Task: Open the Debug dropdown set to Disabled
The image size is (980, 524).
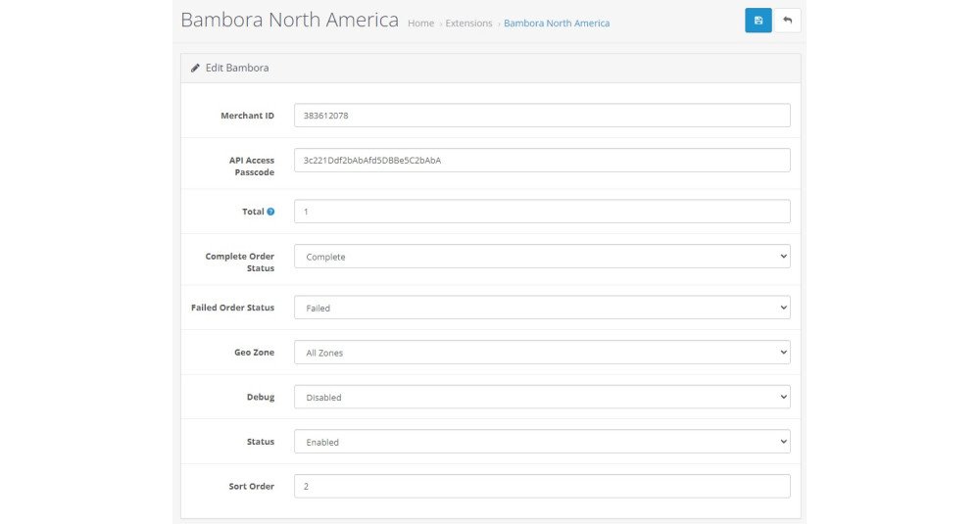Action: click(542, 398)
